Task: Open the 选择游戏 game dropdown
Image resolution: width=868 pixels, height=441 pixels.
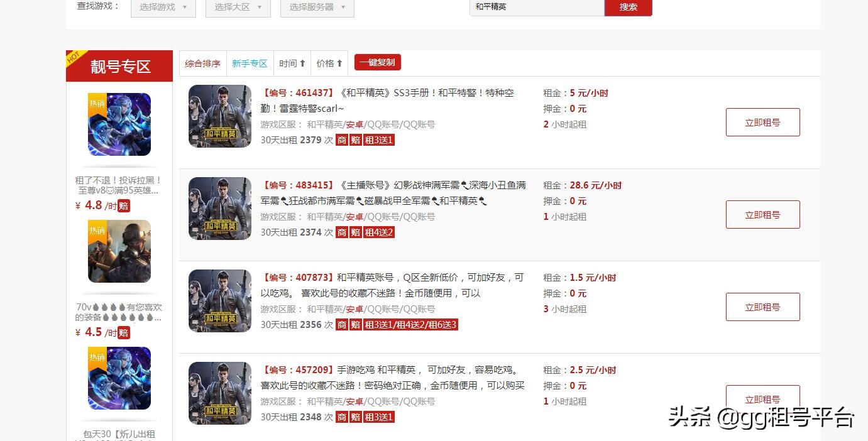Action: 163,8
